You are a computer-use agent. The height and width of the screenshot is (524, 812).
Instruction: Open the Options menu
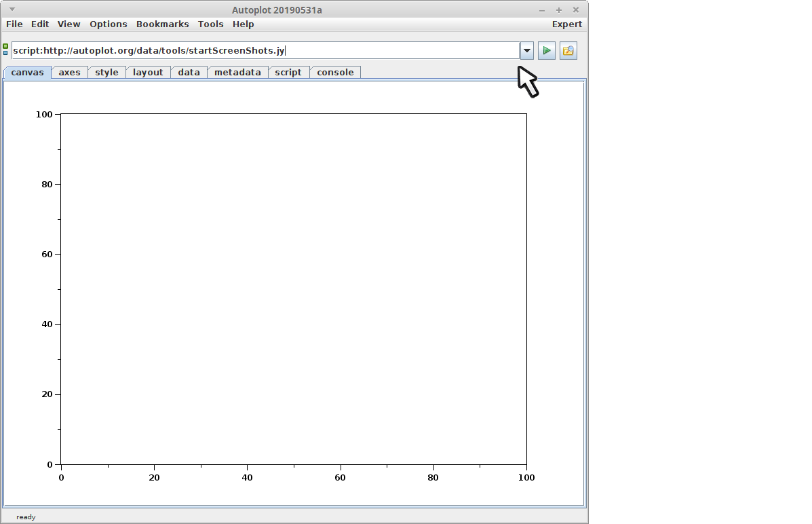(109, 24)
